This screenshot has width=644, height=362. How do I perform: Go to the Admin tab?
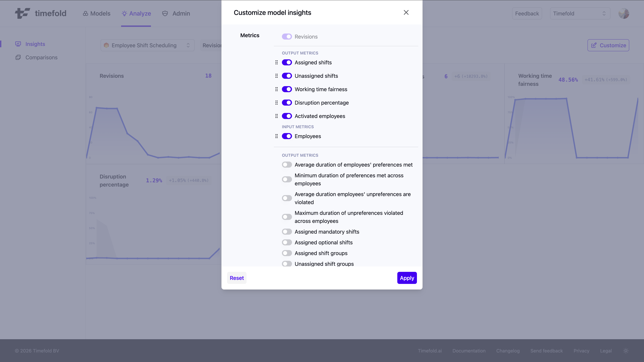coord(176,13)
